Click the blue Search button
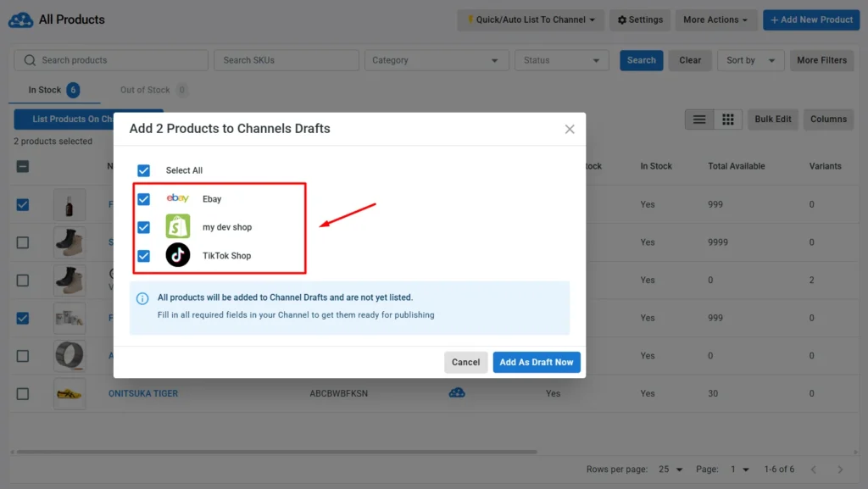Image resolution: width=868 pixels, height=489 pixels. 641,60
